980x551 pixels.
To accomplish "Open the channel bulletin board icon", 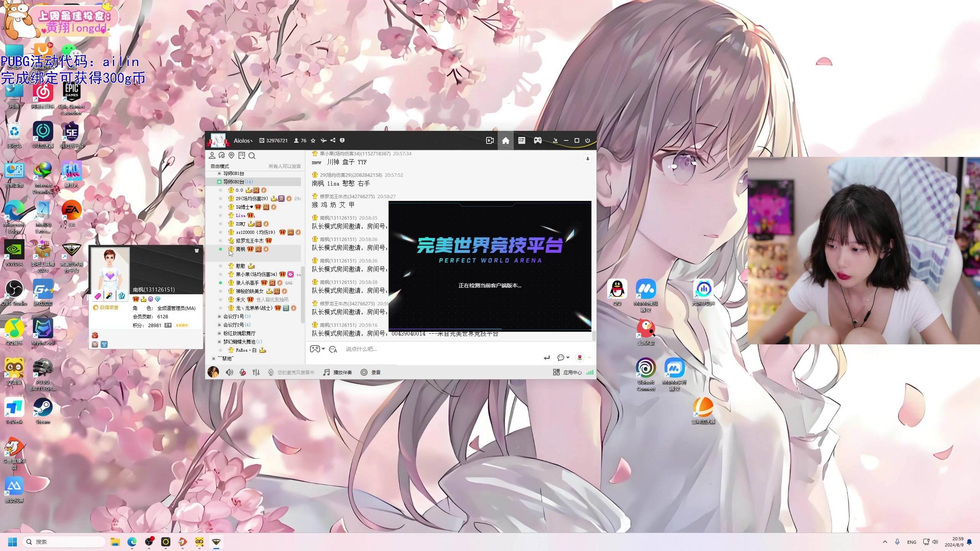I will tap(242, 155).
